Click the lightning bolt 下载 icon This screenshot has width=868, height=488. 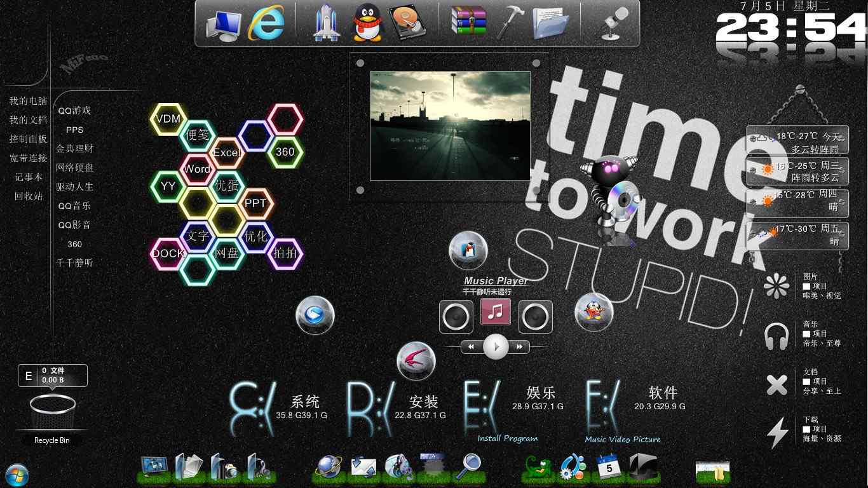[777, 433]
